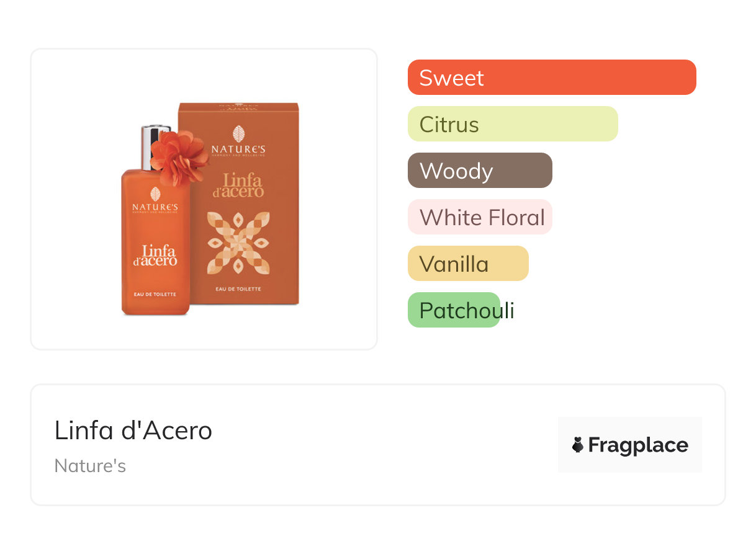
Task: Click 'Eau de Toilette' text on box
Action: click(238, 289)
